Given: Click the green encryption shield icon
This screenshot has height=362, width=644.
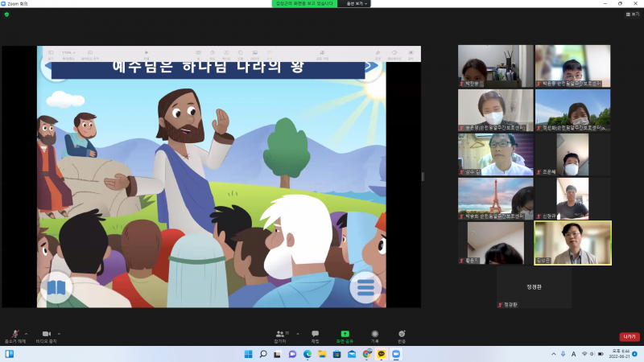Looking at the screenshot, I should pos(6,14).
